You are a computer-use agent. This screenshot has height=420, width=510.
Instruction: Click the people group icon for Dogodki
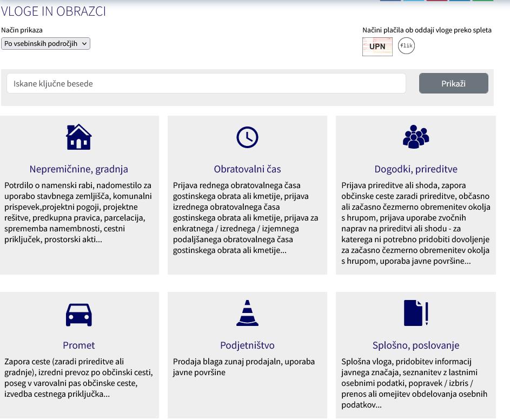415,137
